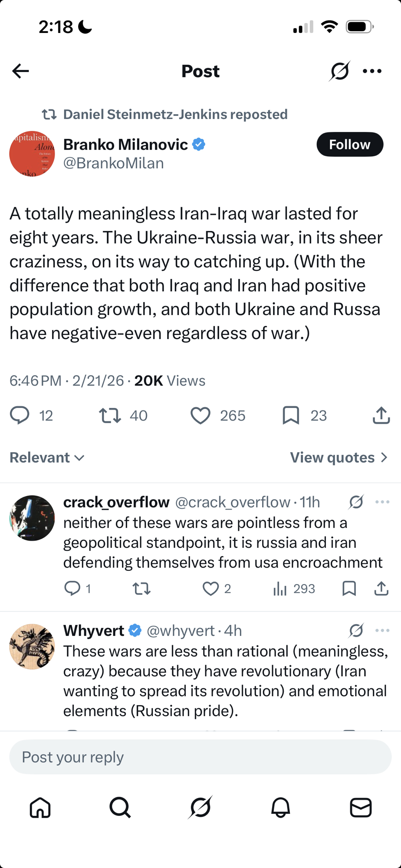Screen dimensions: 401x868
Task: Expand the Relevant sort dropdown
Action: pos(47,457)
